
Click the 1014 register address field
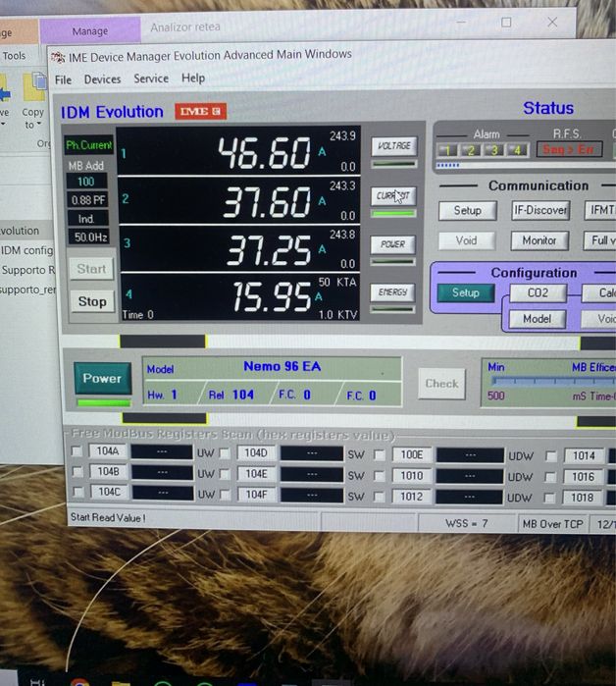584,456
